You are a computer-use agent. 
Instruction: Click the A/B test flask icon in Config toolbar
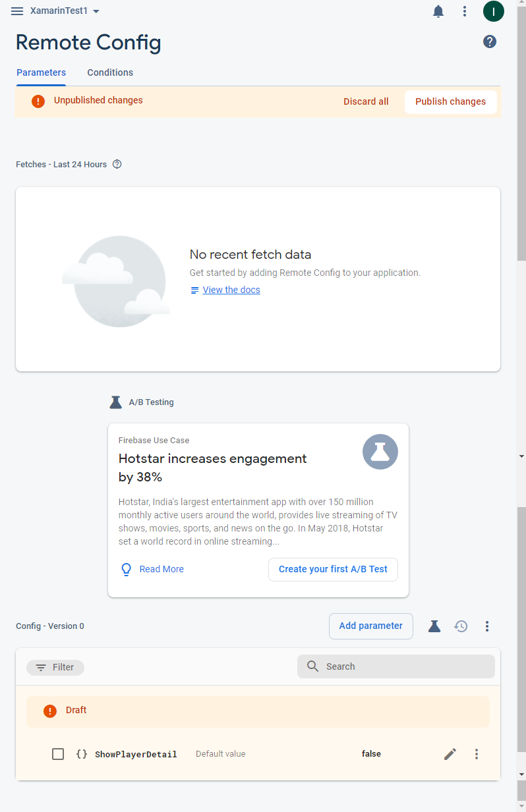[x=434, y=626]
